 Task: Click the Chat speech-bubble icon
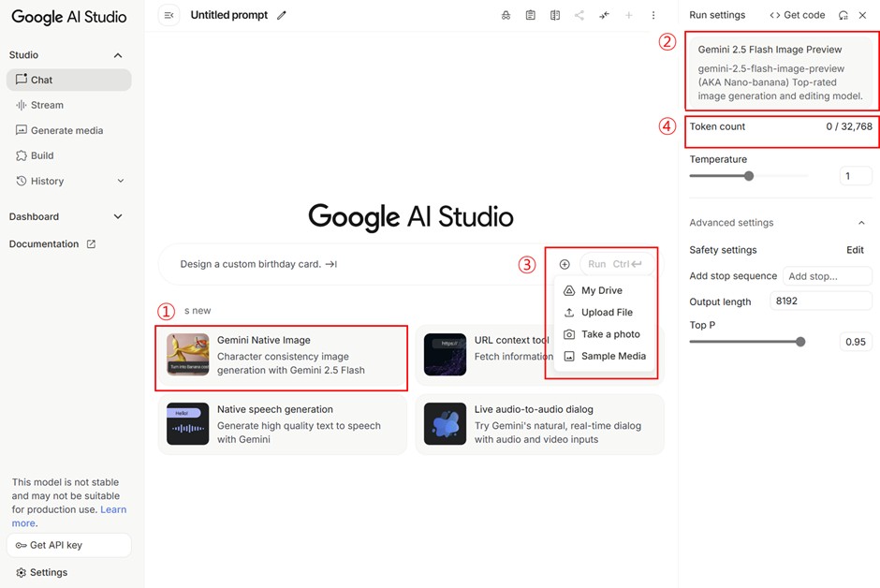[x=22, y=79]
